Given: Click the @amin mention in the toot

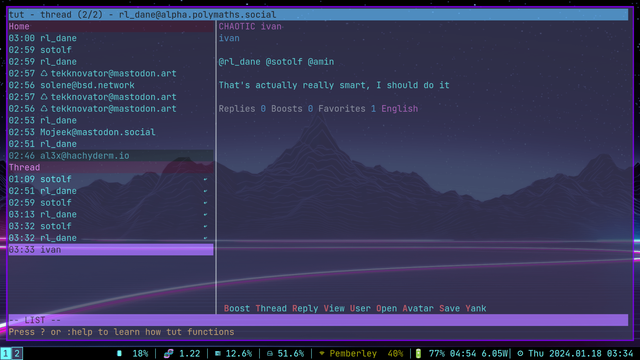Looking at the screenshot, I should pos(321,62).
